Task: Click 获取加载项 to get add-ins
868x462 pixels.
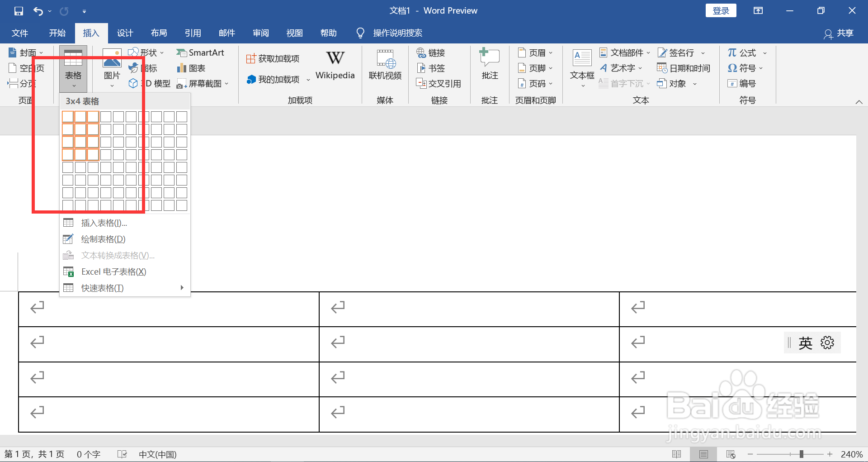Action: [273, 59]
